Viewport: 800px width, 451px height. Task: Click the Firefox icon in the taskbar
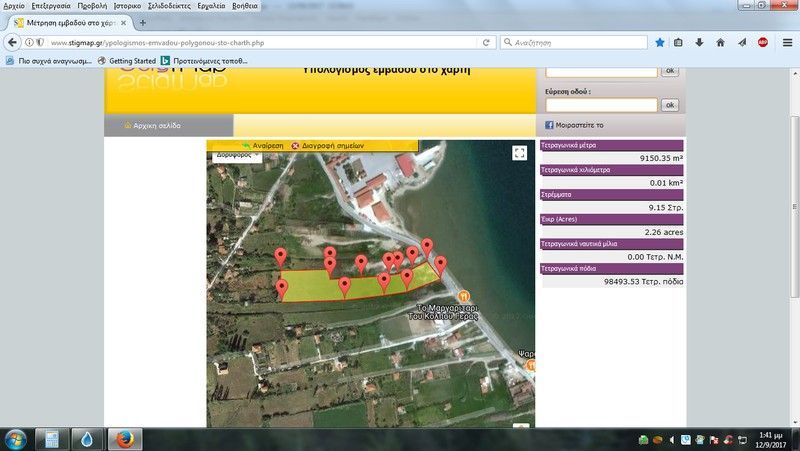tap(124, 439)
